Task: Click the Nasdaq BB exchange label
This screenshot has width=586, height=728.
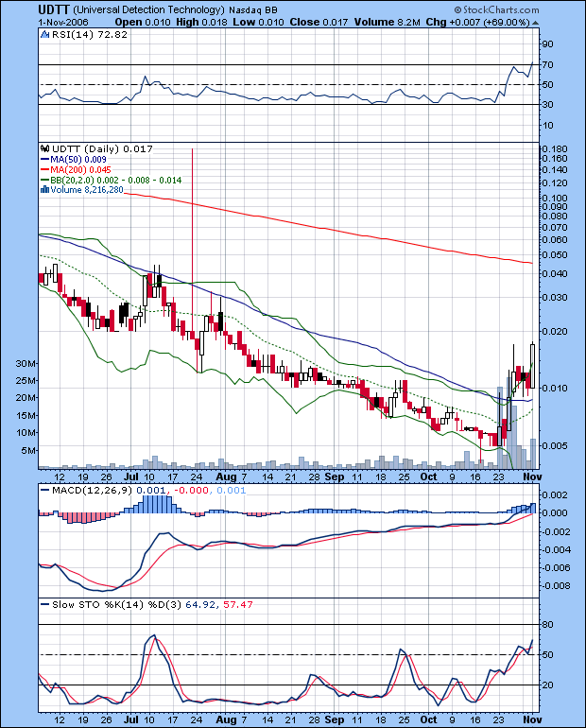Action: click(x=253, y=10)
